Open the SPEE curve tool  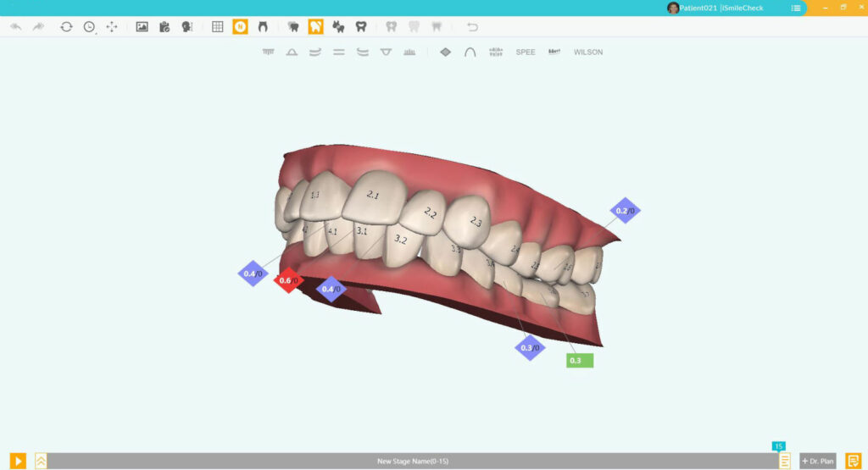coord(526,52)
